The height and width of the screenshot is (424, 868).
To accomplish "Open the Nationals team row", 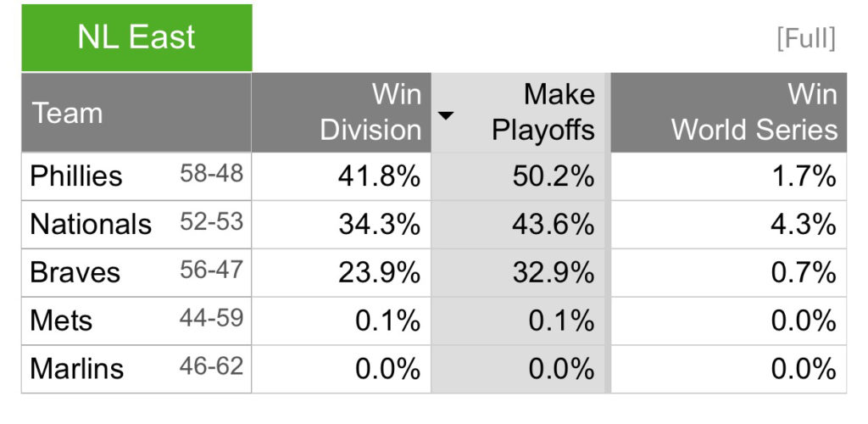I will tap(91, 225).
